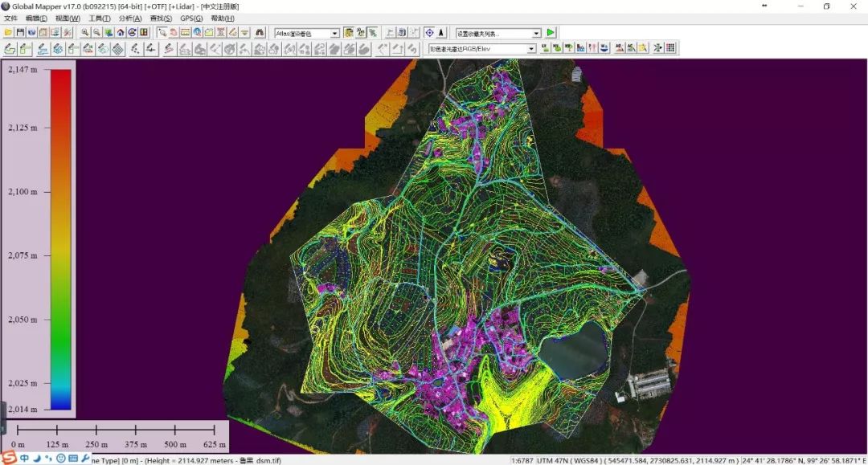Toggle hill shading button next to Atlas shader
Screen dimensions: 868x465
tap(349, 33)
